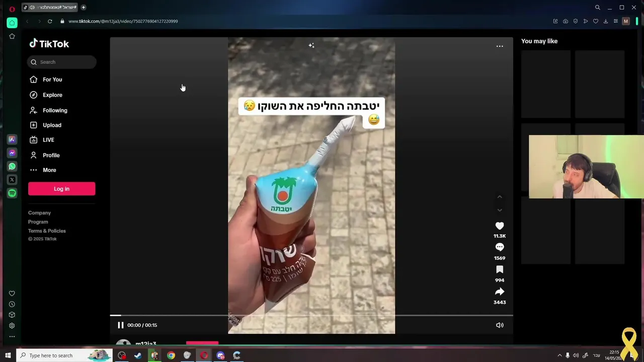Open a new browser tab
Screen dimensions: 644x362
pyautogui.click(x=84, y=7)
